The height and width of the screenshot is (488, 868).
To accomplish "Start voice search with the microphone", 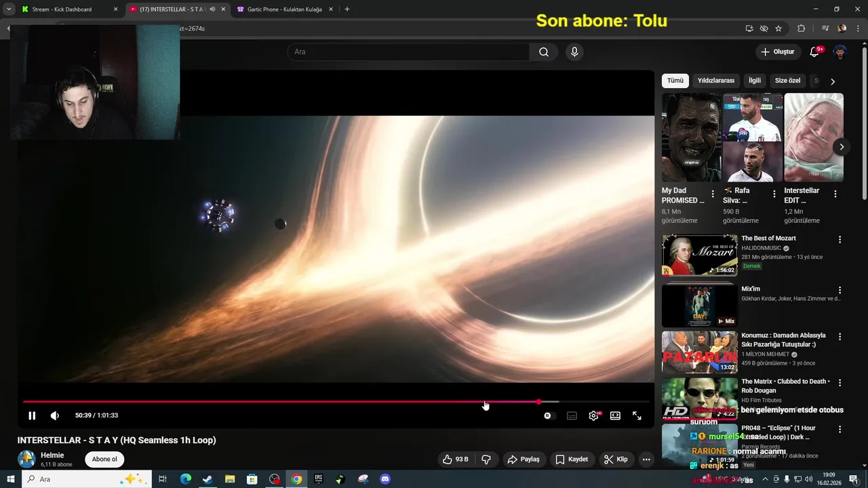I will [x=574, y=52].
